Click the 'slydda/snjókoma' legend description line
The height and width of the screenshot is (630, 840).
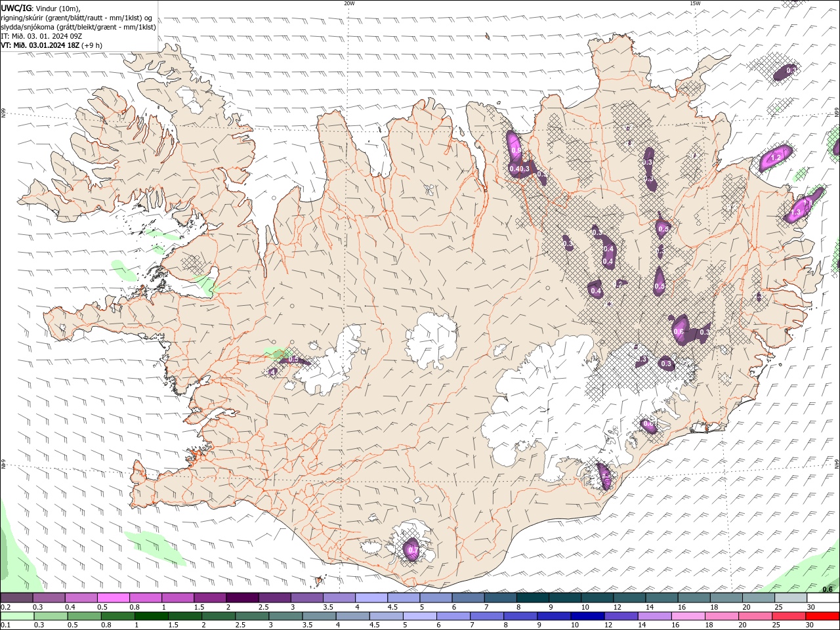coord(79,27)
